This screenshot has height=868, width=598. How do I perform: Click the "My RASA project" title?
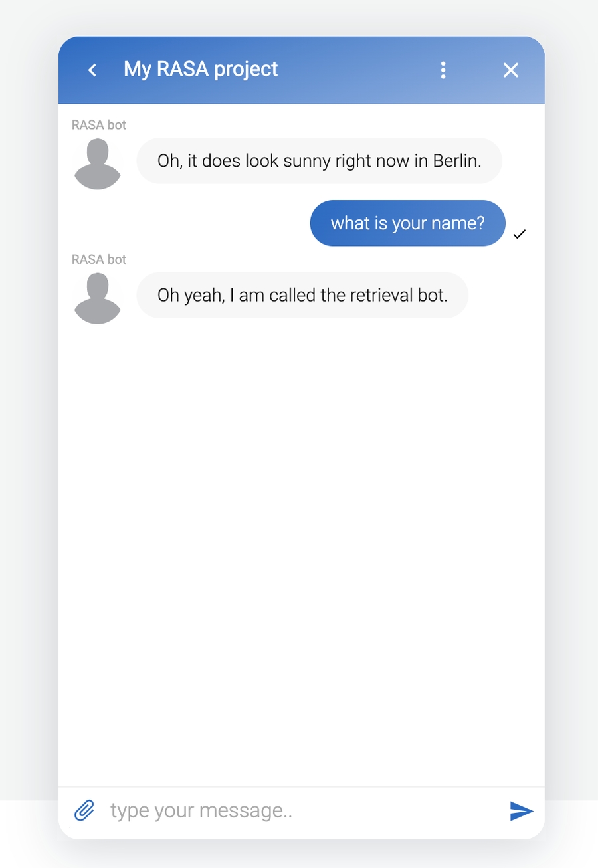point(201,69)
